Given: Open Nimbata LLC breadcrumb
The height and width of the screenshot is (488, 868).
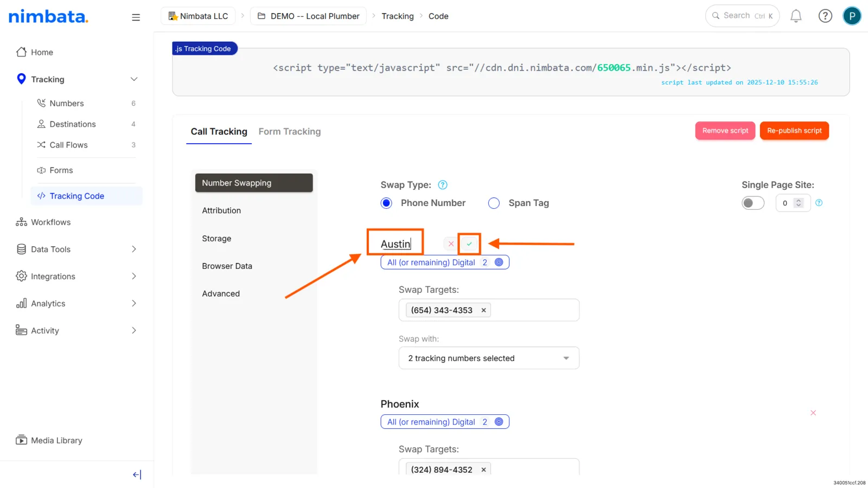Looking at the screenshot, I should click(198, 16).
